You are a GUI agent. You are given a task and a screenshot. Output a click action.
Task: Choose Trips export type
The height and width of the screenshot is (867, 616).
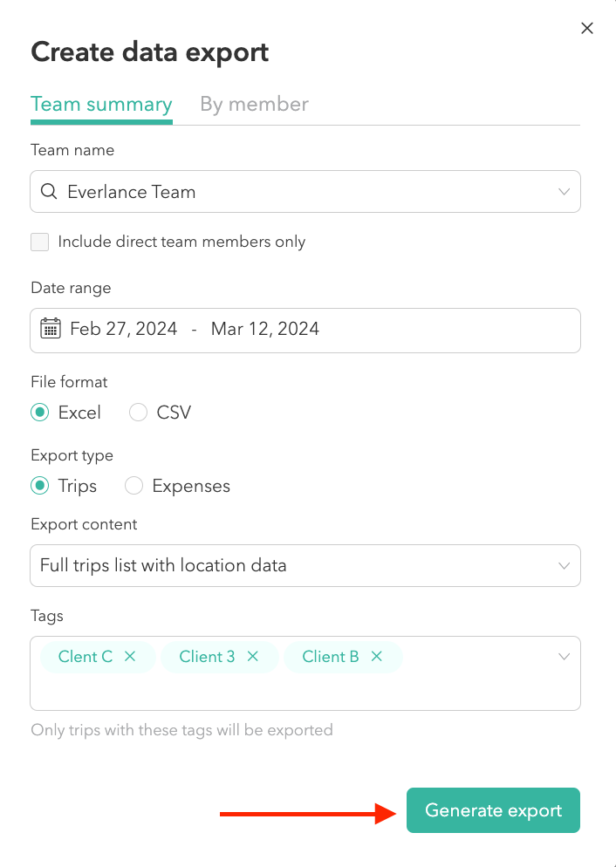pos(39,486)
